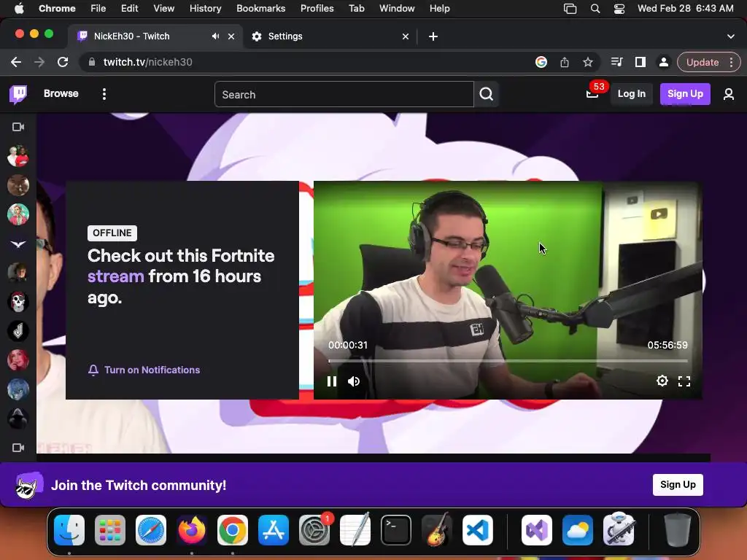Open the Chrome profile icon
Viewport: 747px width, 560px height.
663,63
